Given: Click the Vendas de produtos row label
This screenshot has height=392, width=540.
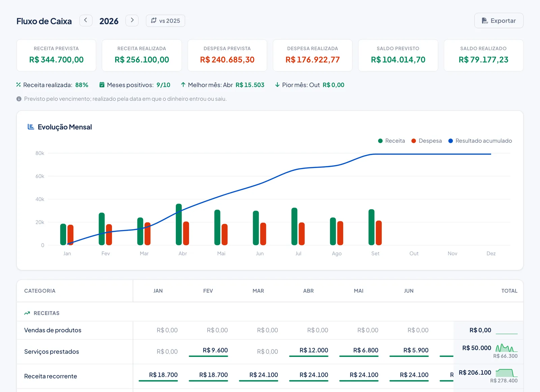Looking at the screenshot, I should (53, 330).
